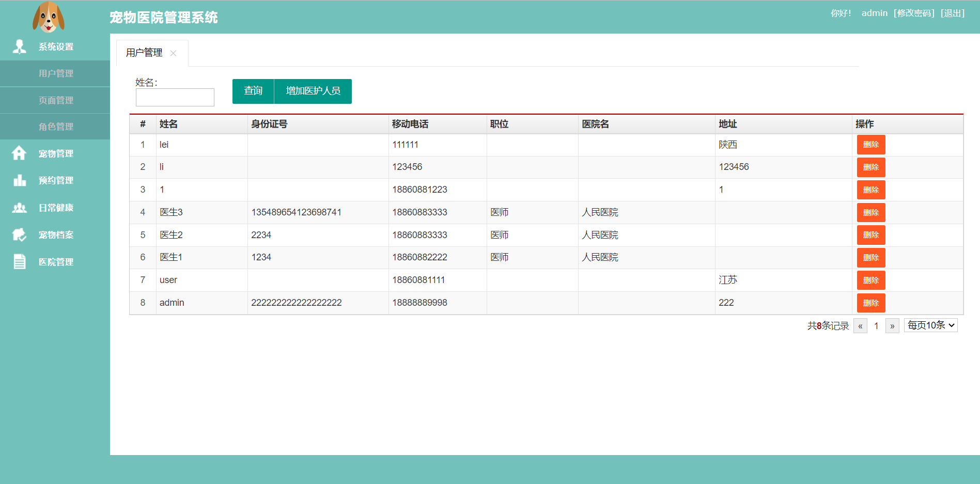
Task: Click the 系统设置 person icon
Action: coord(20,46)
